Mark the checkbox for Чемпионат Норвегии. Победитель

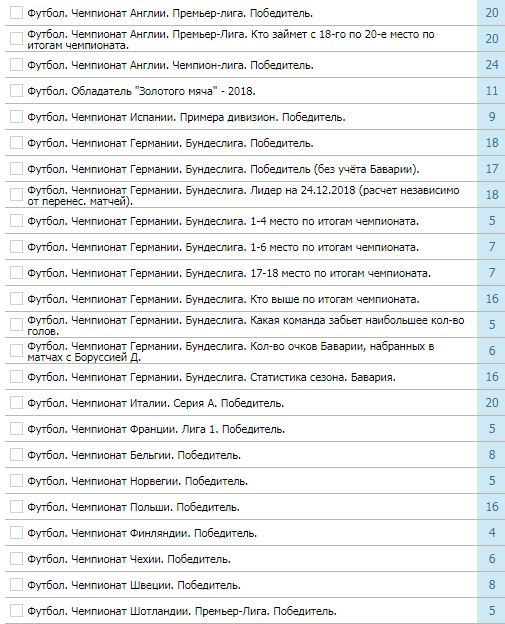click(16, 481)
